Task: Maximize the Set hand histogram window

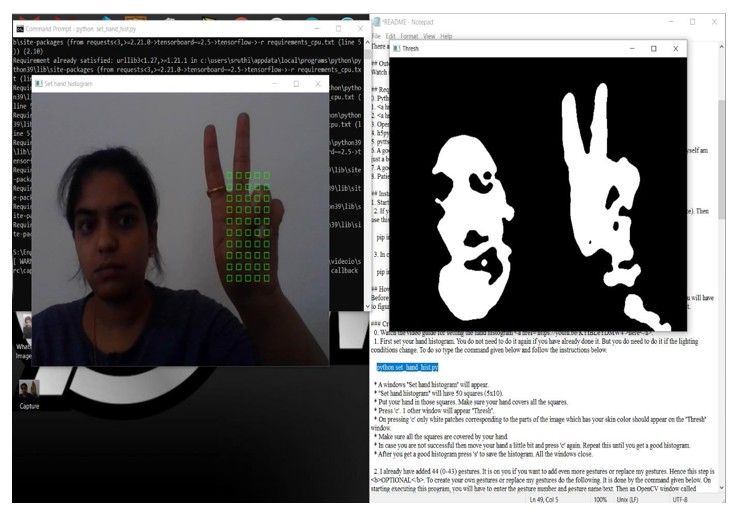Action: [x=296, y=84]
